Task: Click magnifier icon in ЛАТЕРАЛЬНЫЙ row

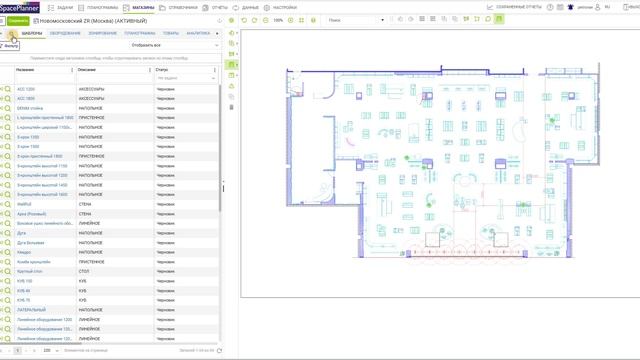Action: coord(8,310)
